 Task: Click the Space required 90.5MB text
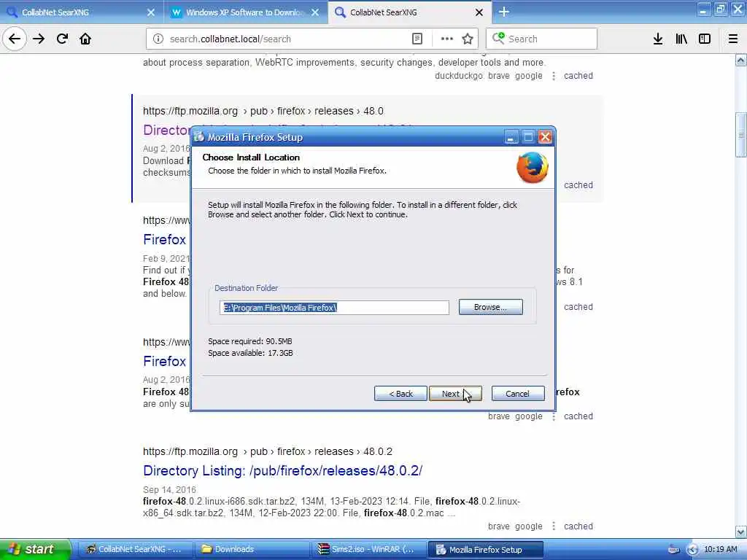(250, 341)
